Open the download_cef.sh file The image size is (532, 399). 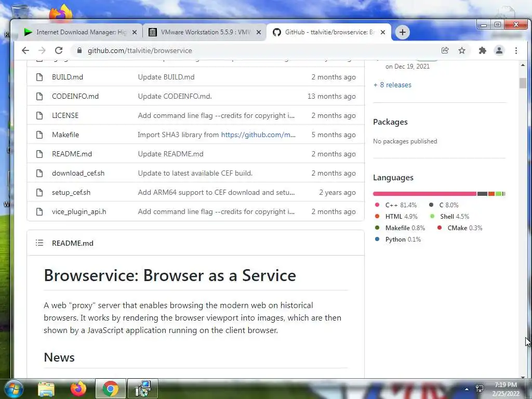click(78, 173)
